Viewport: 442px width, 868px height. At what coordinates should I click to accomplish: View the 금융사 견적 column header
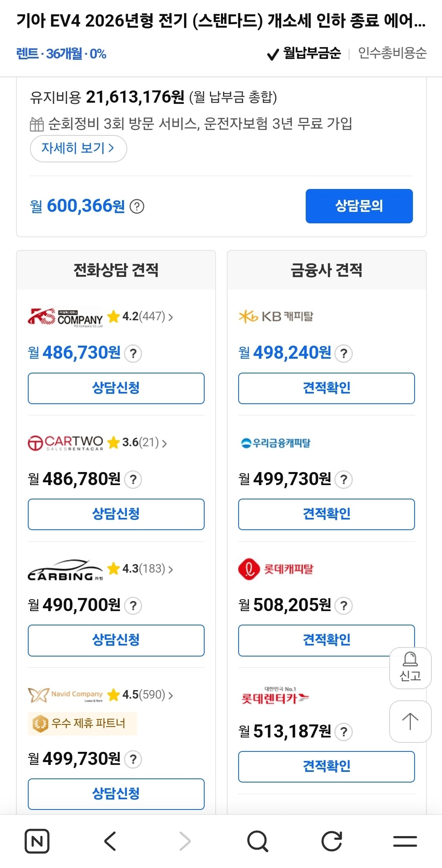pyautogui.click(x=327, y=270)
